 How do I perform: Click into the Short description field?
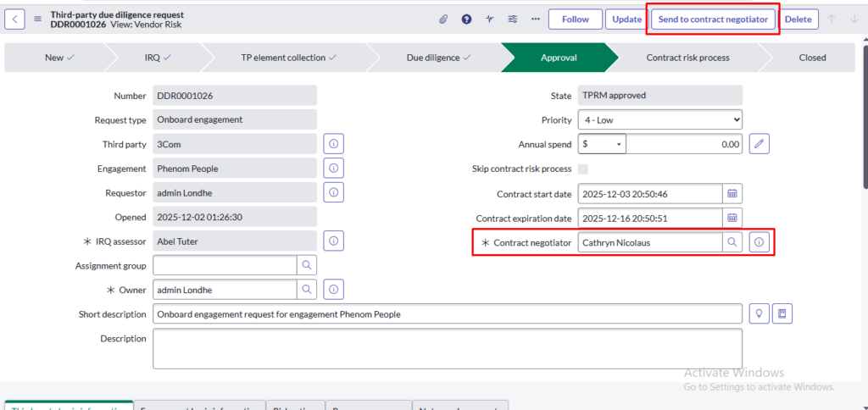(448, 314)
